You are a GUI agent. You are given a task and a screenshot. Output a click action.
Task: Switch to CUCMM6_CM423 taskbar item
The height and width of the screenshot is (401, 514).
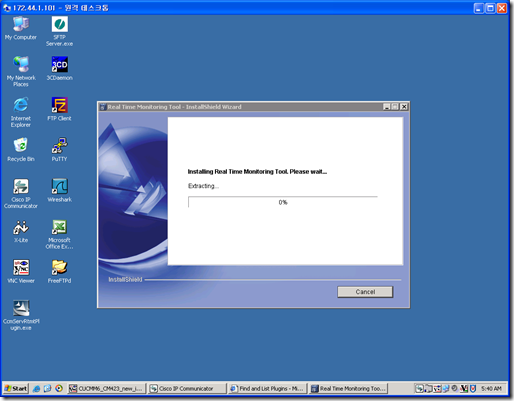tap(107, 389)
